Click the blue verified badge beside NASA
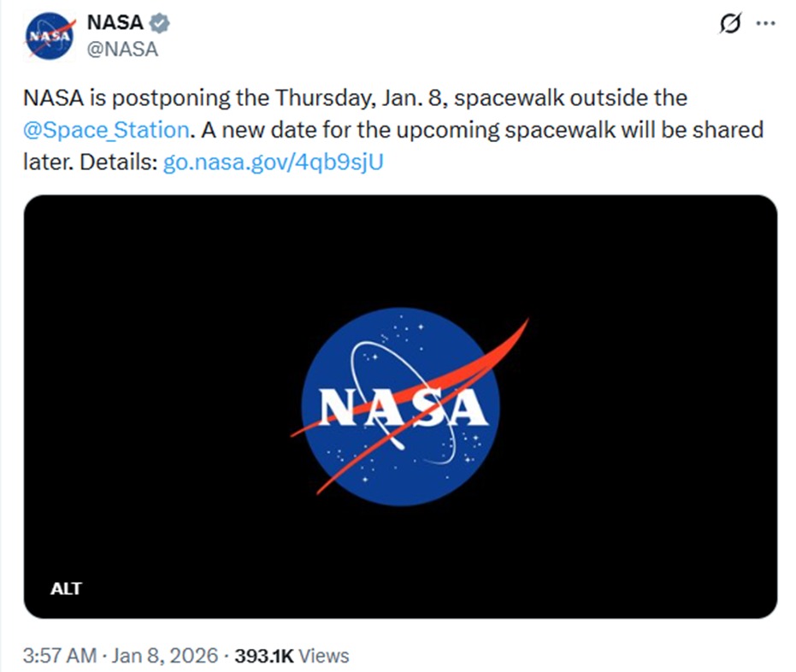The image size is (796, 672). [x=160, y=24]
